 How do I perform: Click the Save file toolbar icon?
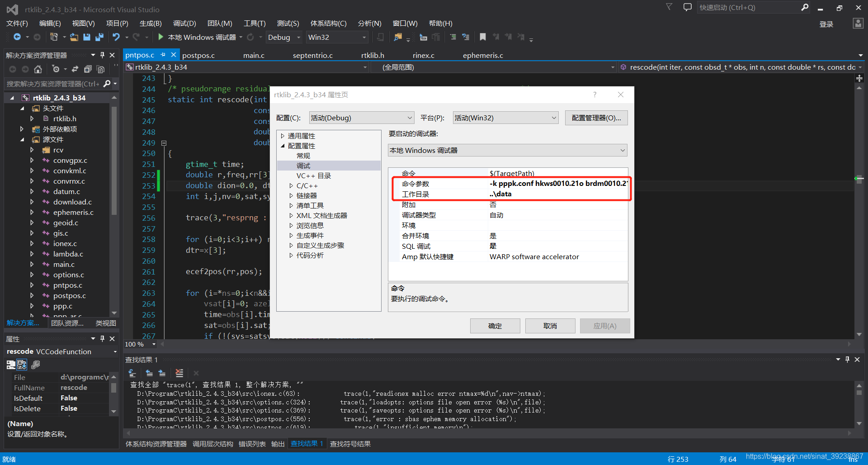[87, 37]
